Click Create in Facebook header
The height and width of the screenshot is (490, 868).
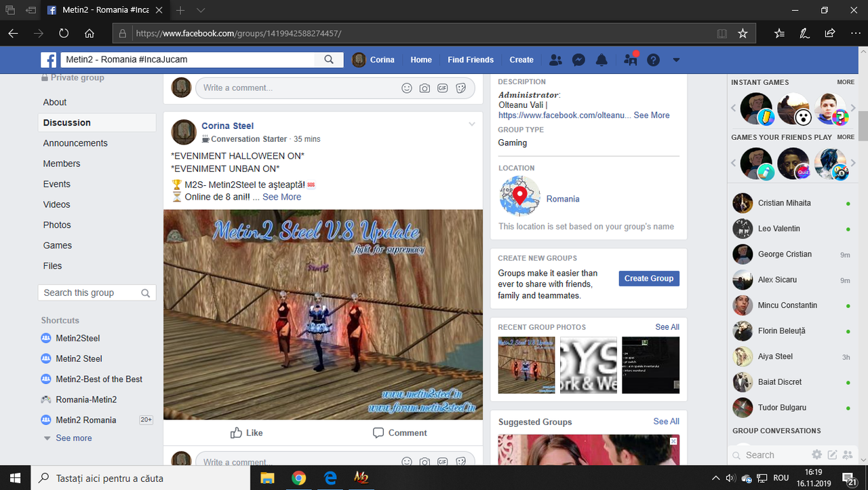click(x=521, y=60)
